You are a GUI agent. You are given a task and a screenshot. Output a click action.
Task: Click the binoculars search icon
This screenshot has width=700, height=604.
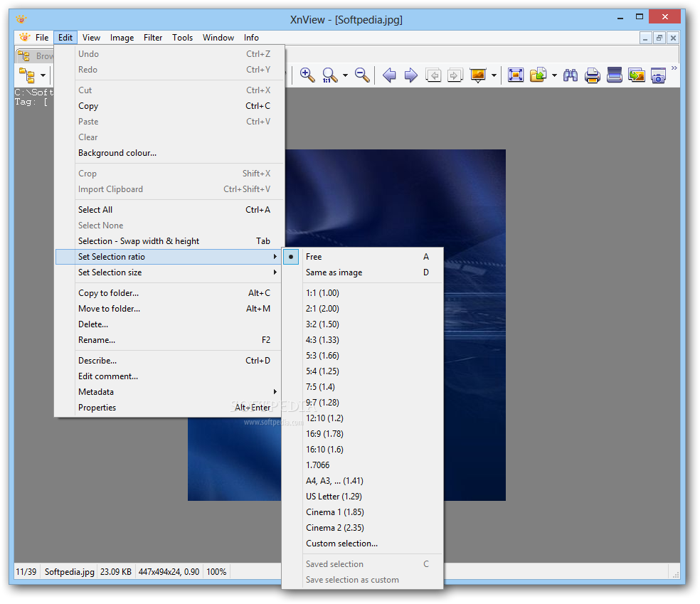click(571, 75)
